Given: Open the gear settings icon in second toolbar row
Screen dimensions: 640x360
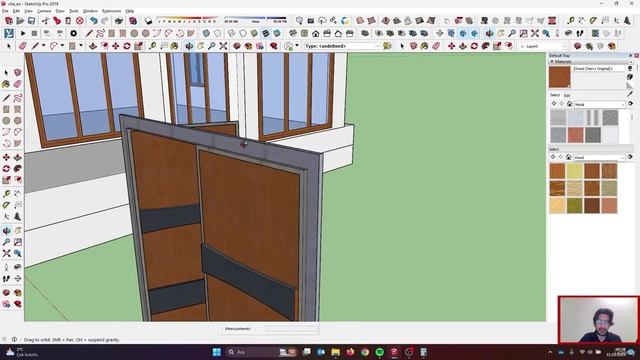Looking at the screenshot, I should pos(73,33).
